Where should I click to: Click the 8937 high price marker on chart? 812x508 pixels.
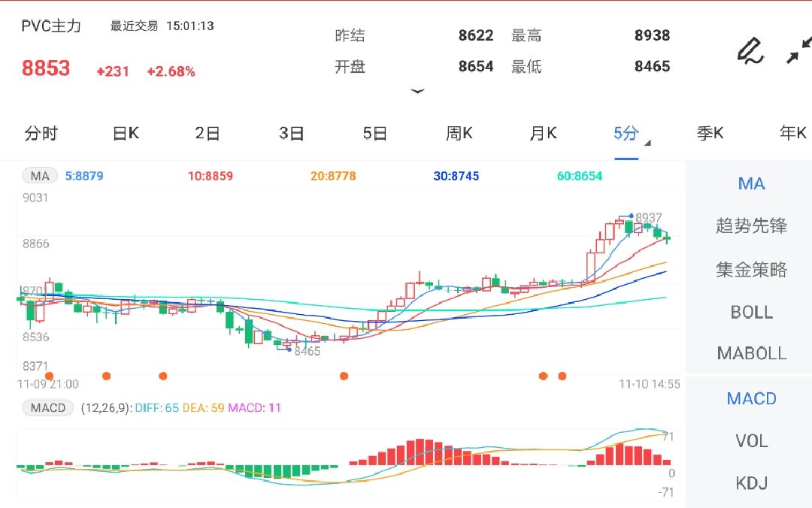click(648, 217)
